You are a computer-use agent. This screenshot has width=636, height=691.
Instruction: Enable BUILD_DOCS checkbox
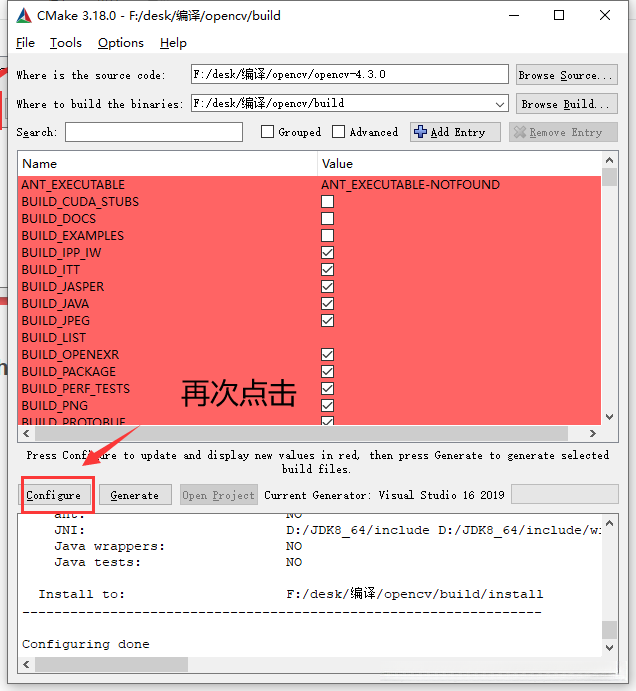click(x=327, y=219)
